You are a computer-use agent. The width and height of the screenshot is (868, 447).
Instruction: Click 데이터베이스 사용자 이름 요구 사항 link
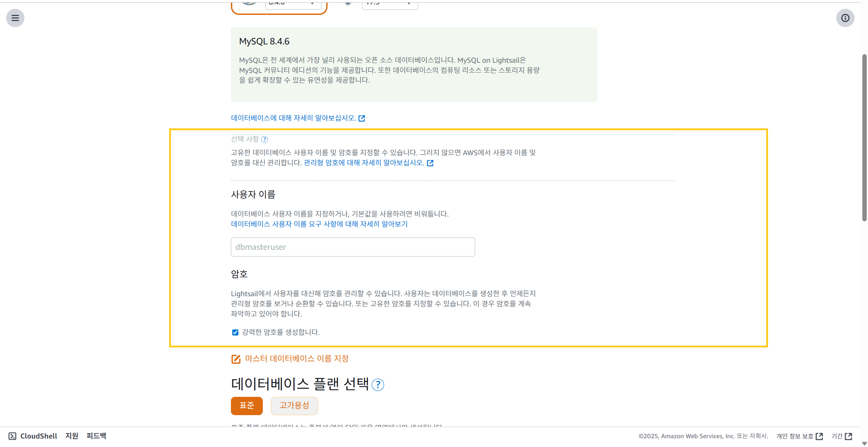(x=319, y=224)
